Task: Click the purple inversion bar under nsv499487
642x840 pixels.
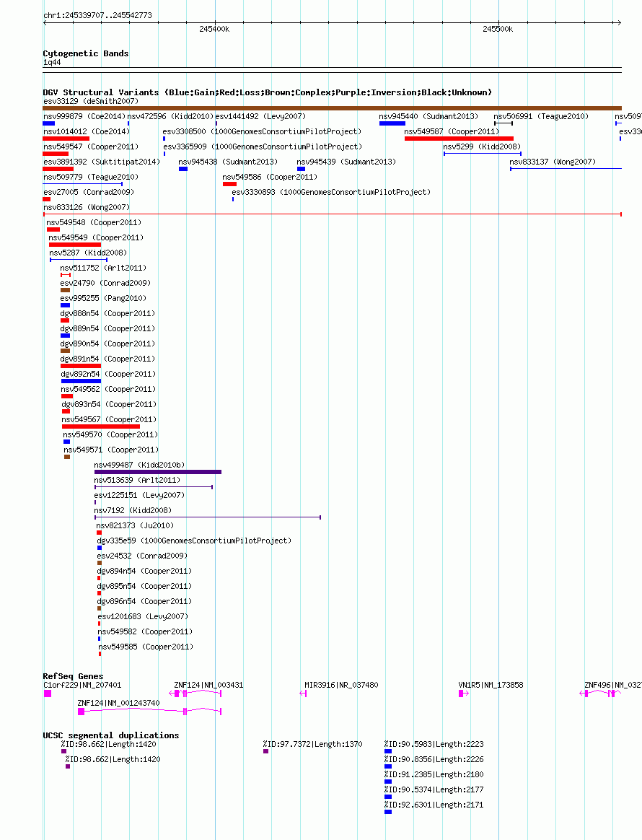Action: click(x=158, y=472)
